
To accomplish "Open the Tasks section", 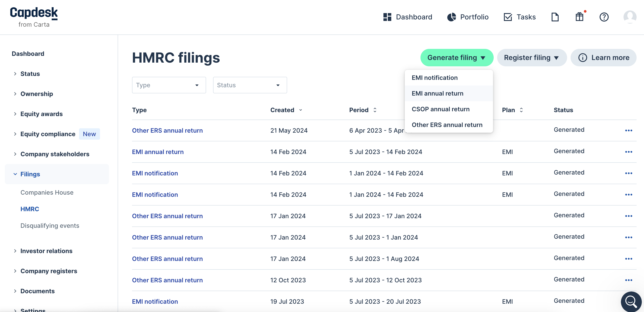I will [520, 17].
